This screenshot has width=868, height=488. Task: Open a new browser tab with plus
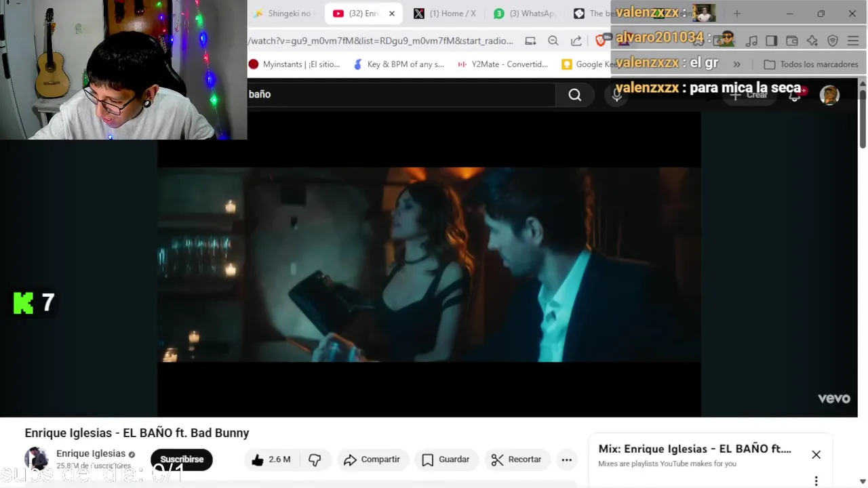tap(737, 14)
